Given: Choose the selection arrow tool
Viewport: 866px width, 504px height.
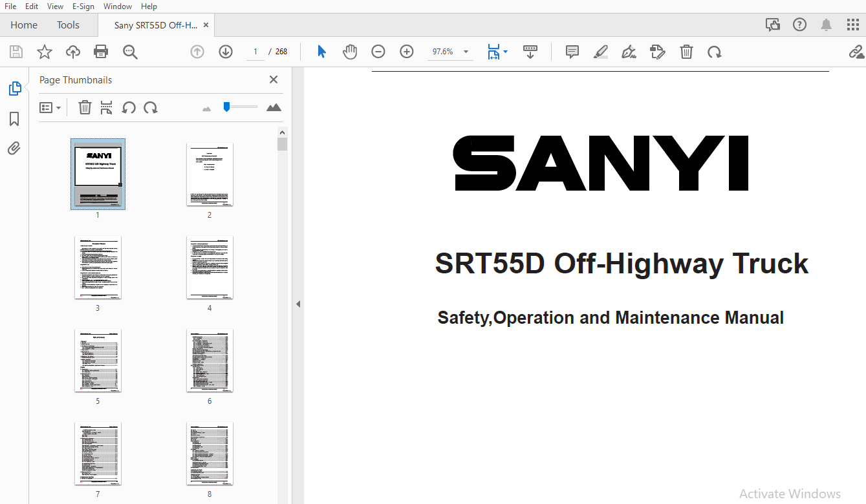Looking at the screenshot, I should pos(321,52).
